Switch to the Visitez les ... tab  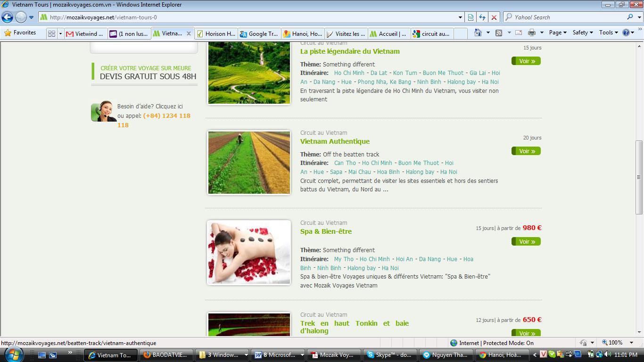tap(346, 33)
